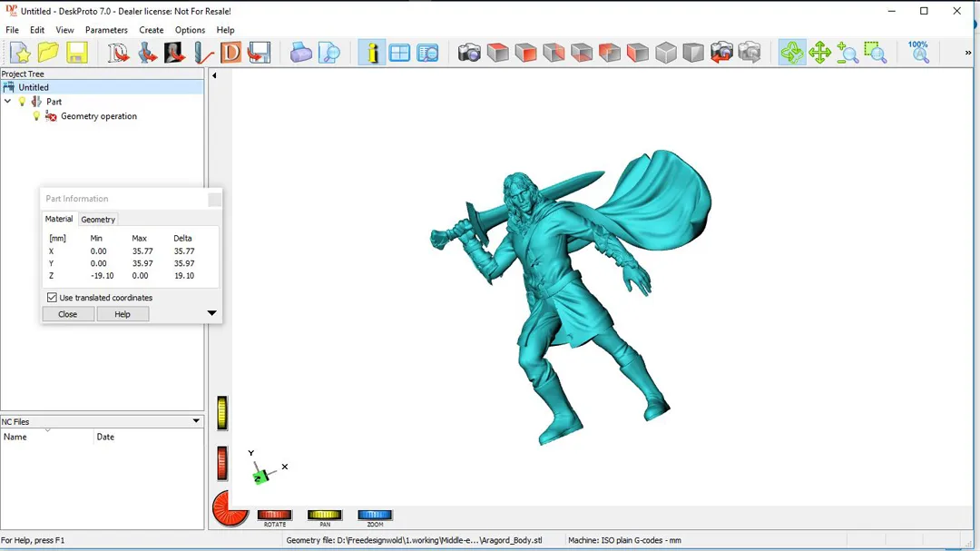Screen dimensions: 980x551
Task: Open the Parameters menu
Action: [106, 30]
